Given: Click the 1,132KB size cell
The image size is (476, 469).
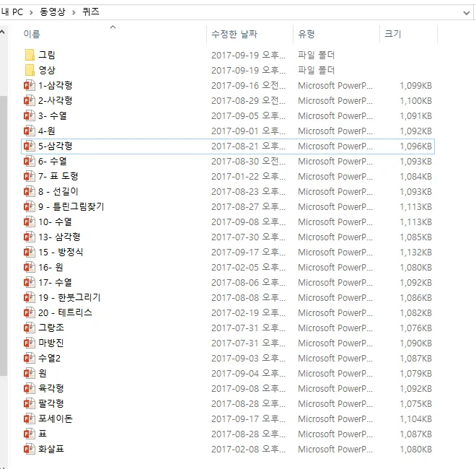Looking at the screenshot, I should [415, 252].
